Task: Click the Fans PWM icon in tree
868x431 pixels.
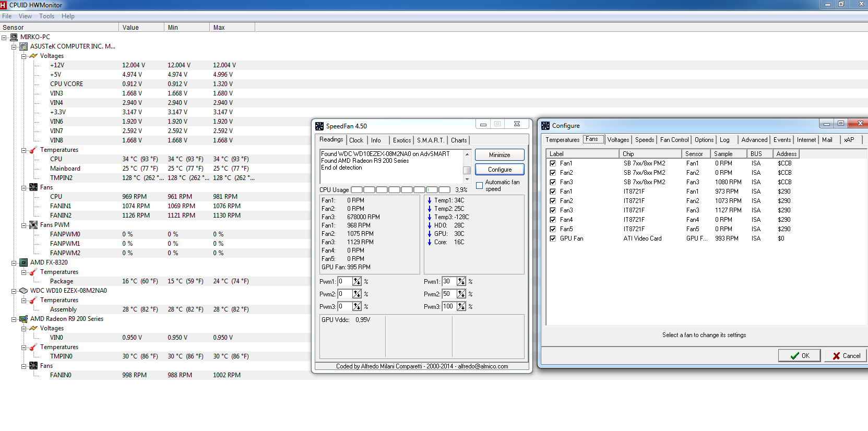Action: pos(33,225)
